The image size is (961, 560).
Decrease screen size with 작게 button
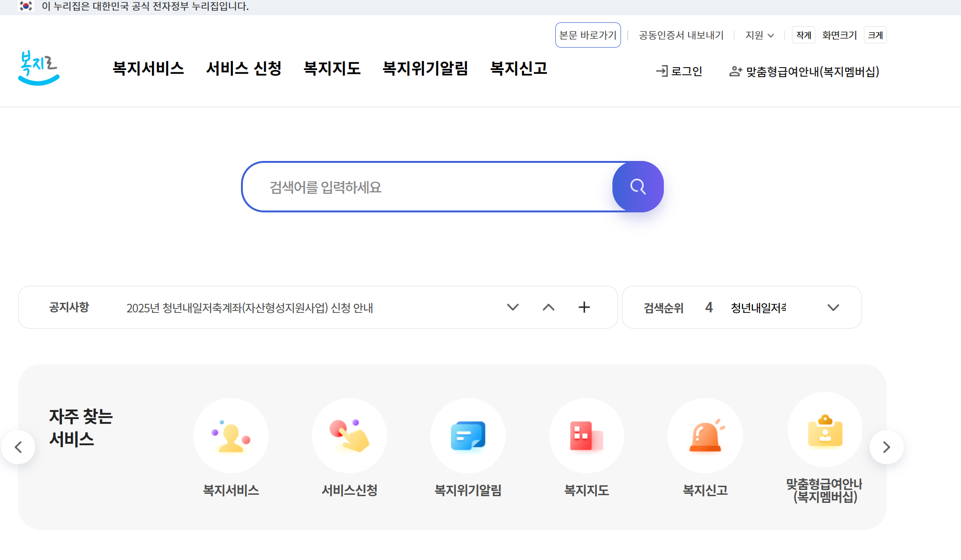pos(803,35)
